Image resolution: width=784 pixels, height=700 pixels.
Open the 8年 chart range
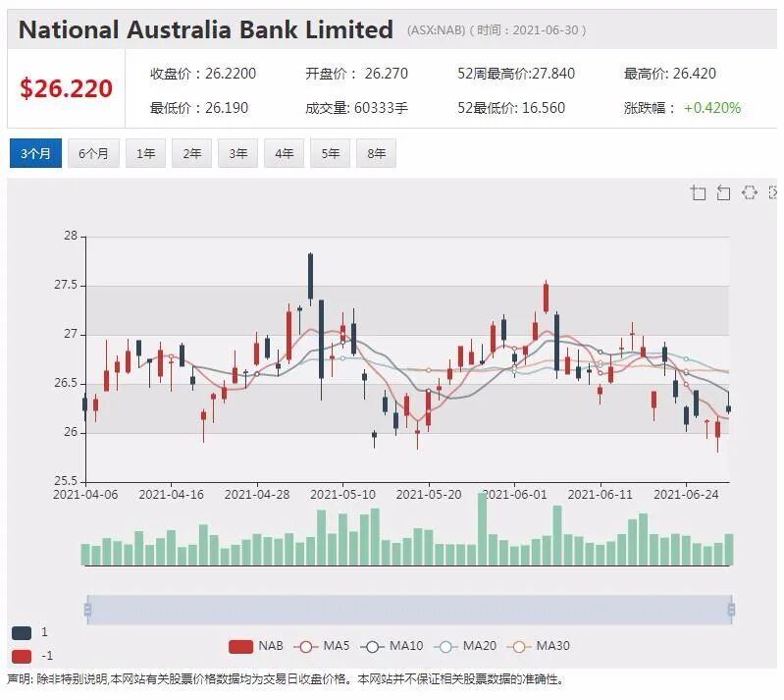376,153
